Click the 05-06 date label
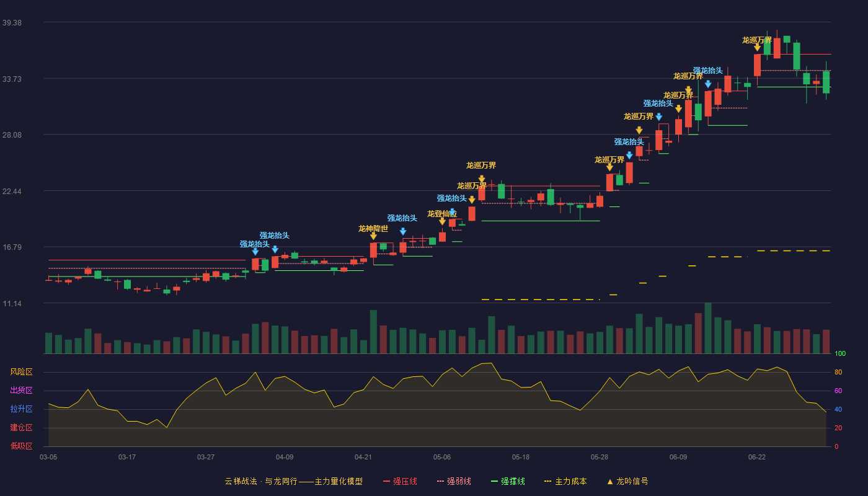This screenshot has height=496, width=868. [x=442, y=457]
